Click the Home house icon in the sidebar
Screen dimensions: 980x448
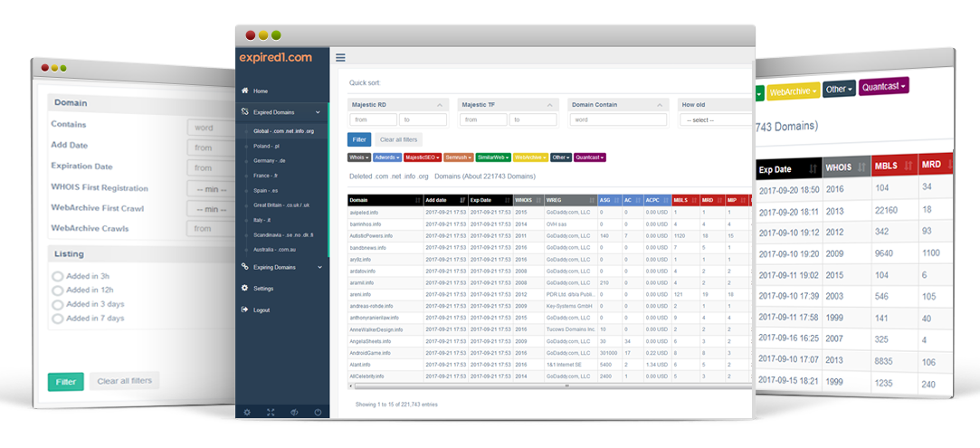[x=245, y=91]
